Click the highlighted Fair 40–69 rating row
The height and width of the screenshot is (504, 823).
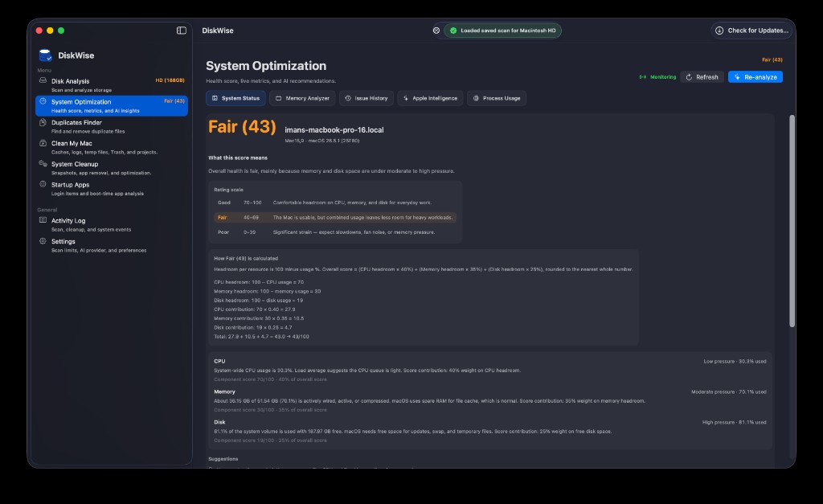[335, 217]
